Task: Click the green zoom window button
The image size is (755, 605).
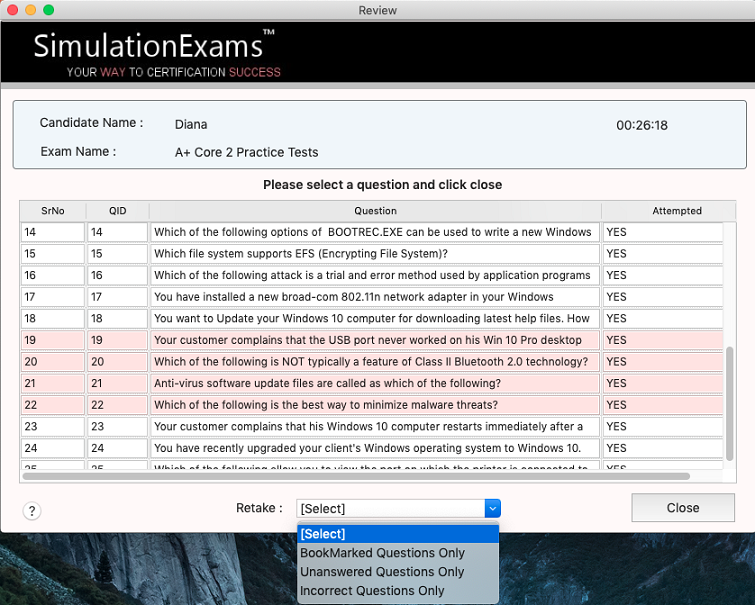Action: click(49, 10)
